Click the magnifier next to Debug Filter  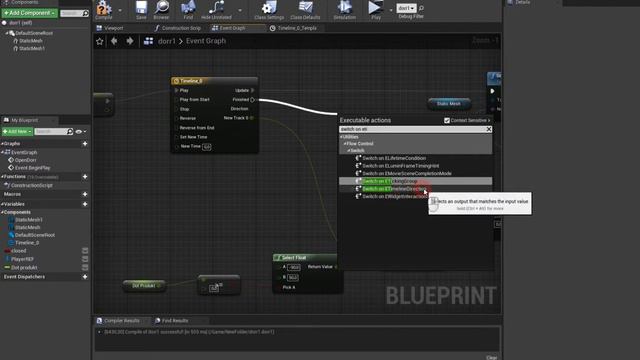click(x=421, y=8)
